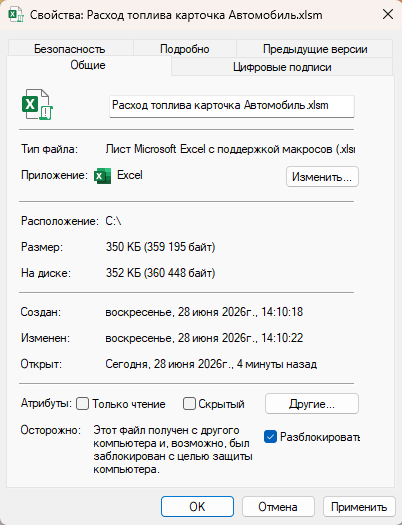Click the large Excel macro-enabled file icon
The image size is (402, 525).
pos(37,104)
